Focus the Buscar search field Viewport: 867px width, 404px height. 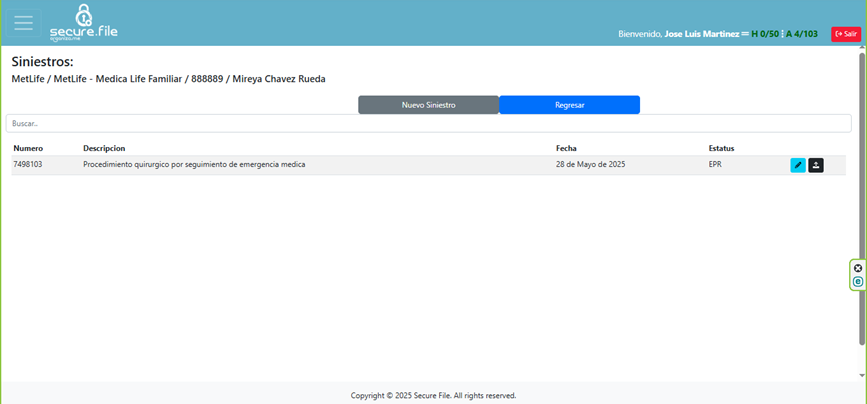428,123
